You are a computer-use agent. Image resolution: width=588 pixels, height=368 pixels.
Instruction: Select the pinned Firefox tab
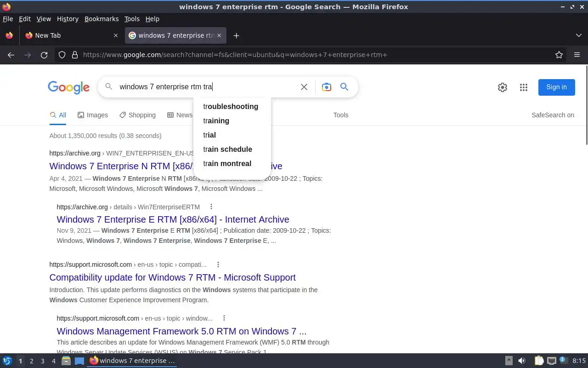coord(9,35)
